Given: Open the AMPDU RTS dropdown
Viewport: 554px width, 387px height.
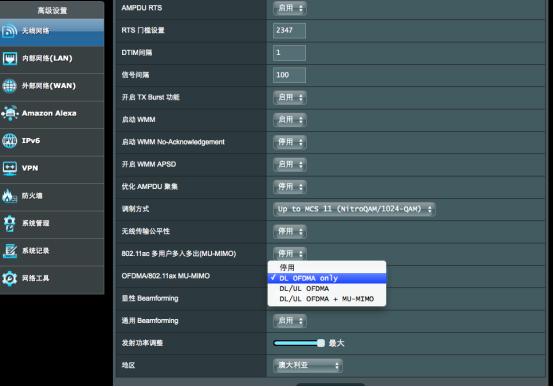Looking at the screenshot, I should click(290, 8).
